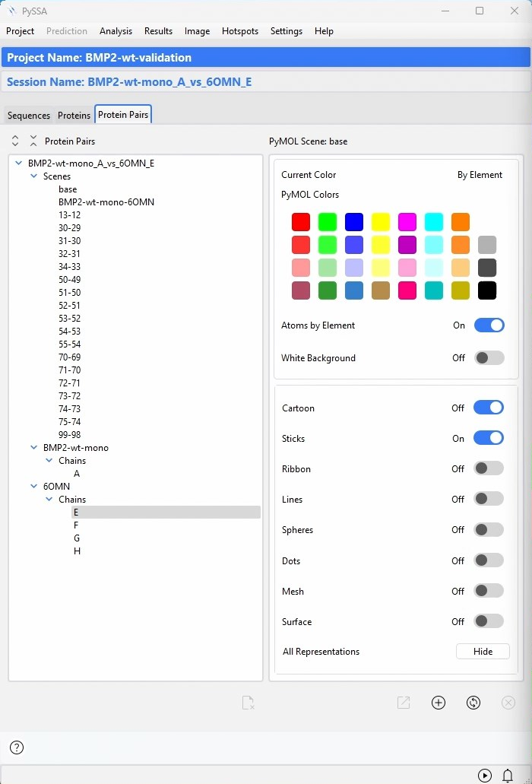
Task: Toggle the Cartoon representation switch
Action: [x=488, y=408]
